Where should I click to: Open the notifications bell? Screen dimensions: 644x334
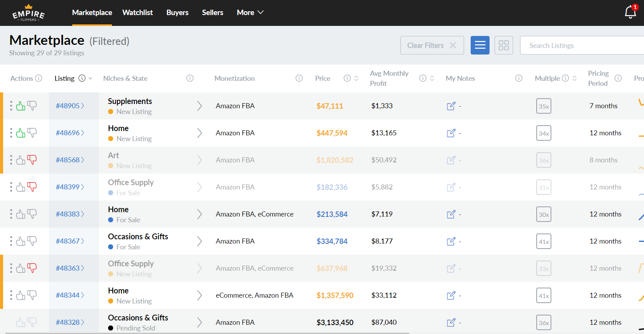tap(630, 12)
